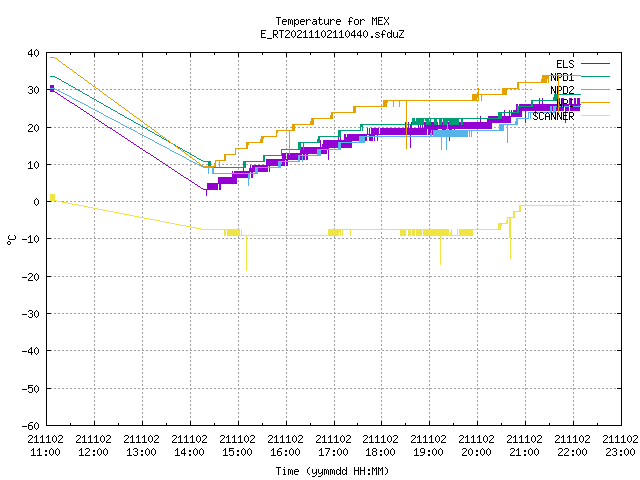This screenshot has height=480, width=640.
Task: Click the y-axis label -40
Action: [31, 351]
